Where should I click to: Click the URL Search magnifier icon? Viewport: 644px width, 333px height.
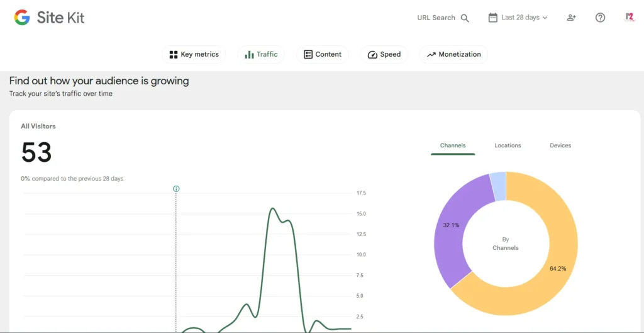click(x=465, y=18)
